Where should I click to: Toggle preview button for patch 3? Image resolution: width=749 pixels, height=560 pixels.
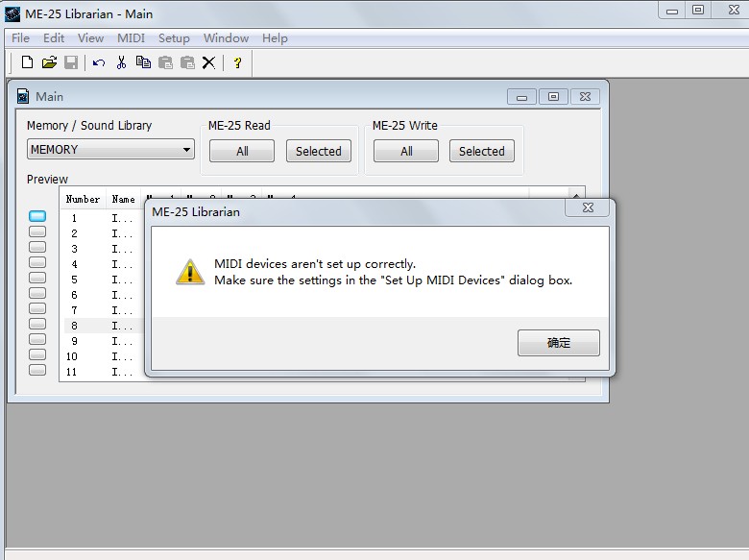click(x=37, y=247)
